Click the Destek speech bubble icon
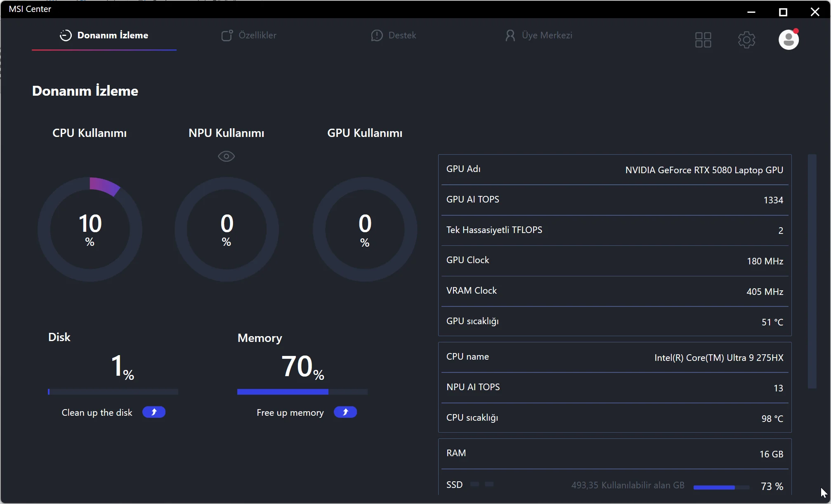 click(x=377, y=35)
